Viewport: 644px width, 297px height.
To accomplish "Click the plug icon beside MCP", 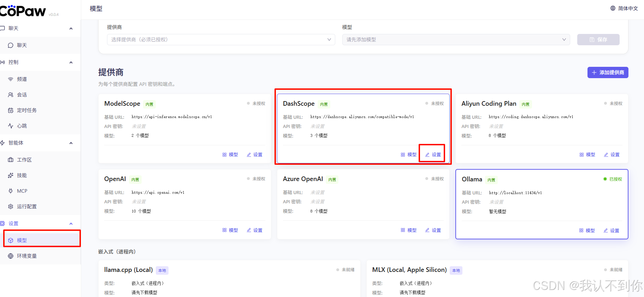I will coord(11,191).
